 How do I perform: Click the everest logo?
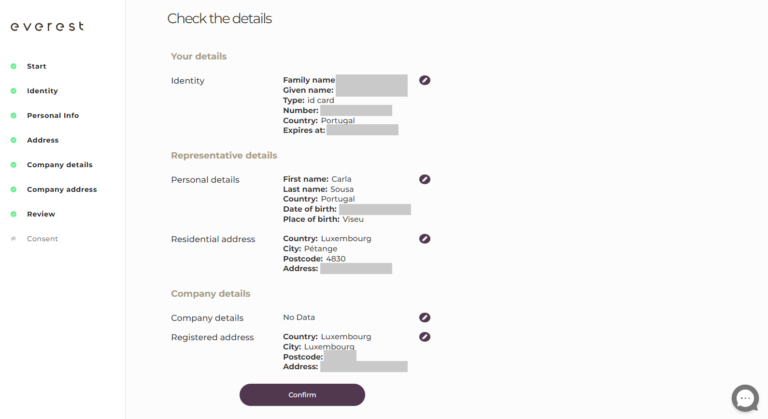[47, 26]
